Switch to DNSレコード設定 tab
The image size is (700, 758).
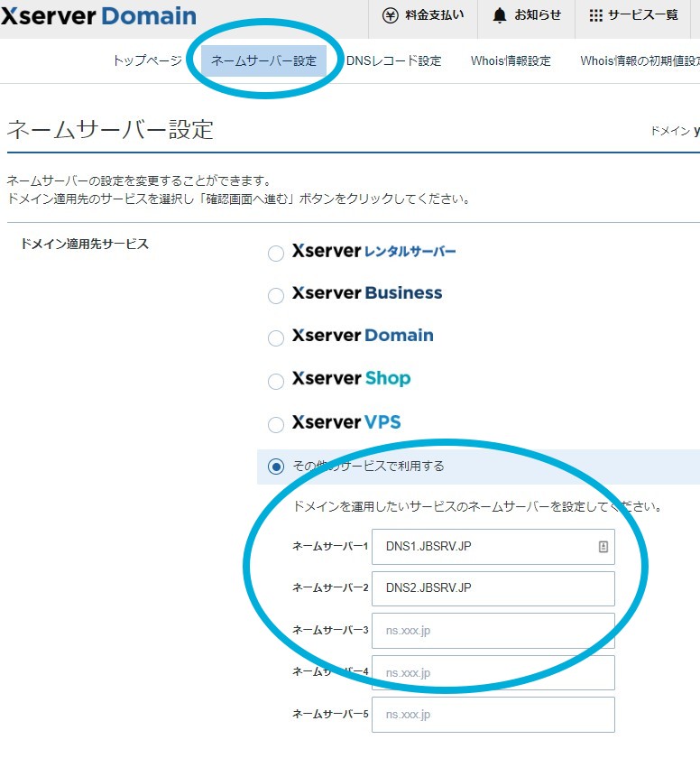point(393,61)
